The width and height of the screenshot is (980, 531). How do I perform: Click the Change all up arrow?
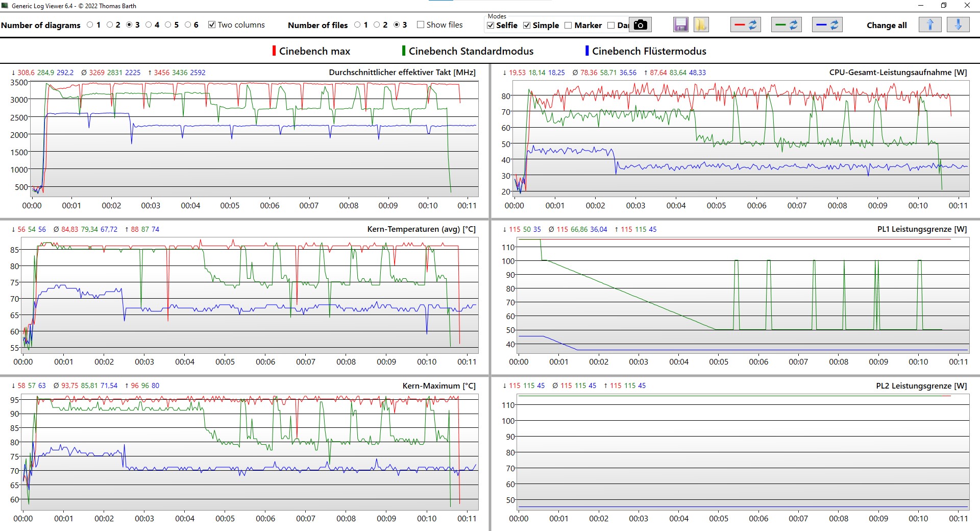[930, 25]
